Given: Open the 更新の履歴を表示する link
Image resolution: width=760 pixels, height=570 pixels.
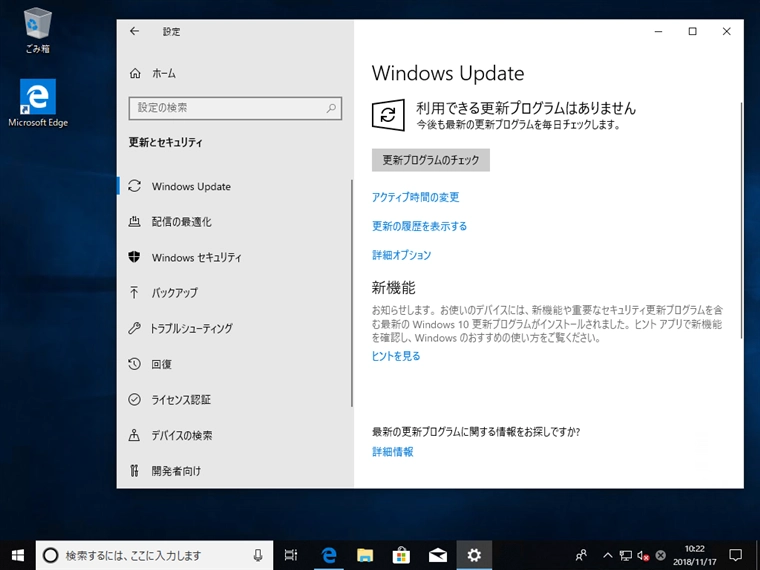Looking at the screenshot, I should coord(419,226).
